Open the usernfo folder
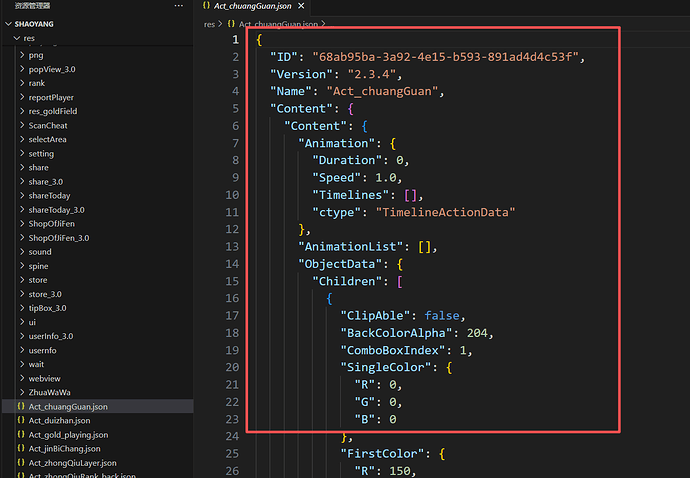Screen dimensions: 690x478 click(42, 350)
